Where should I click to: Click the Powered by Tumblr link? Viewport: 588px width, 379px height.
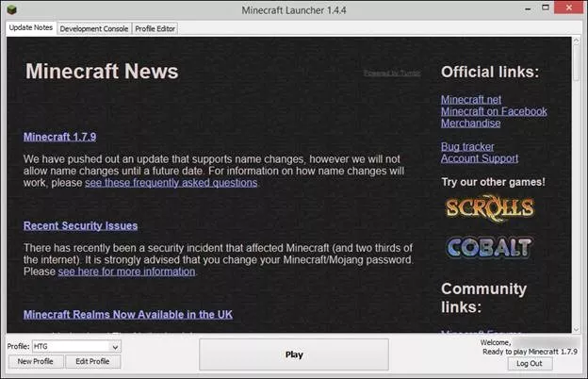click(x=392, y=73)
